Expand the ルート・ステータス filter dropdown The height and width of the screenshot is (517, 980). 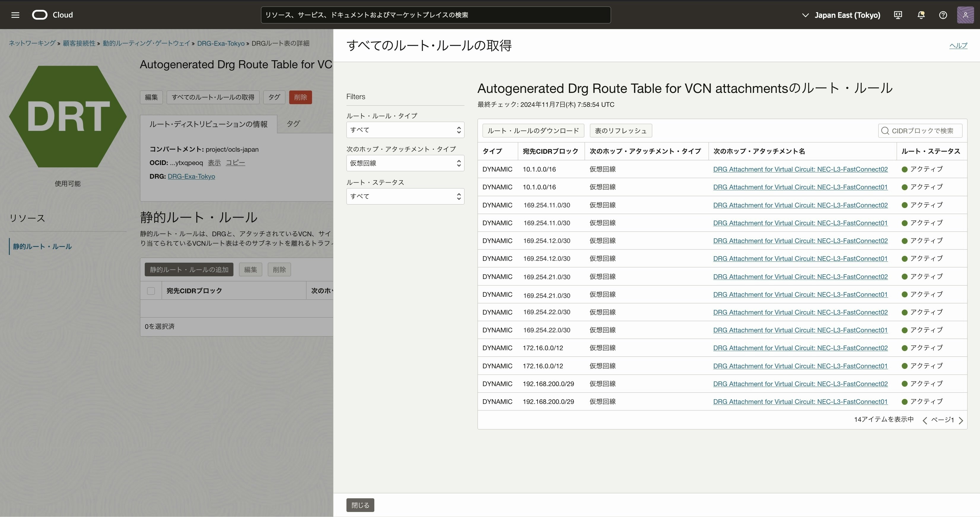tap(405, 196)
